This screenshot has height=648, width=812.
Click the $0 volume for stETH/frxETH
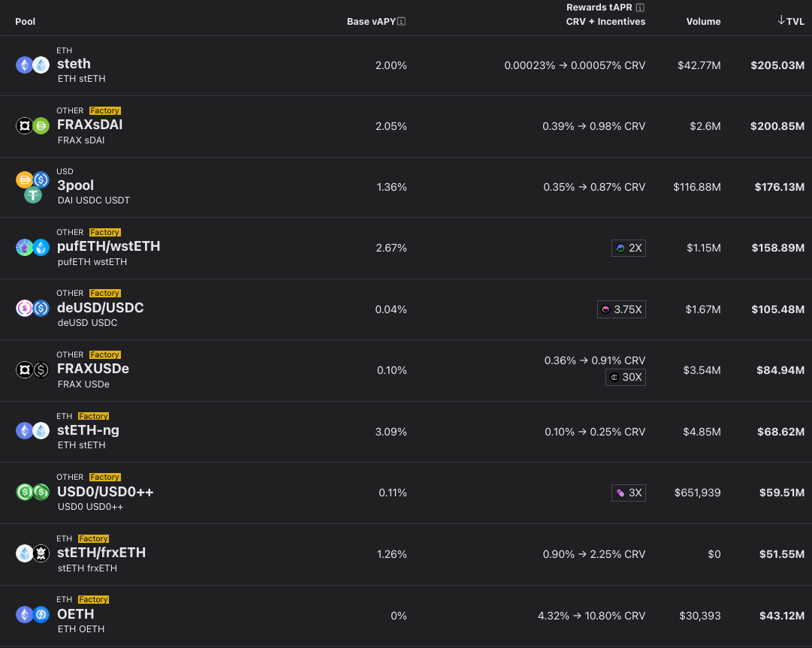tap(714, 554)
